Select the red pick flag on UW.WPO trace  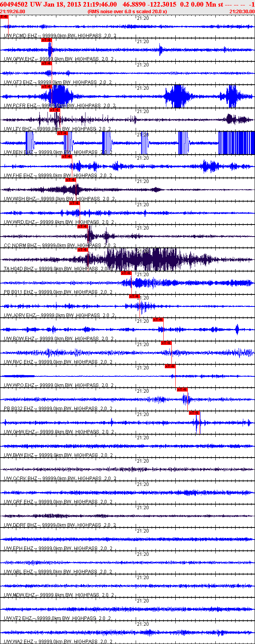[x=170, y=366]
